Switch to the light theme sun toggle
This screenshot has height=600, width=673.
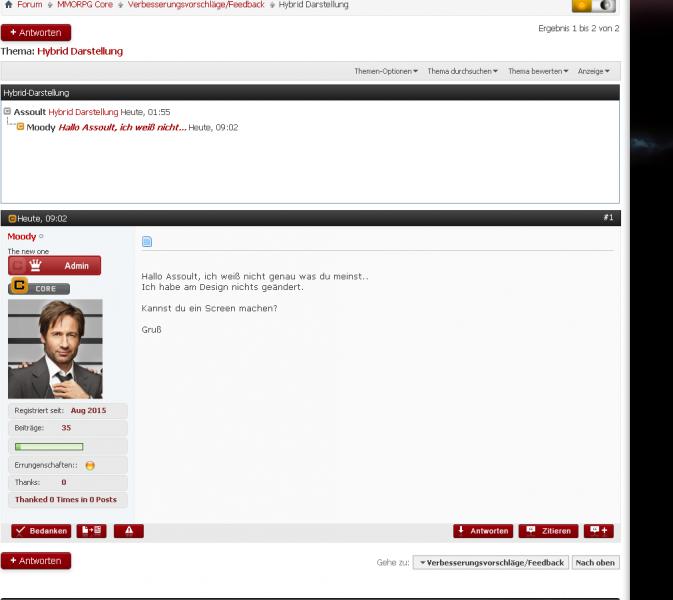coord(581,6)
